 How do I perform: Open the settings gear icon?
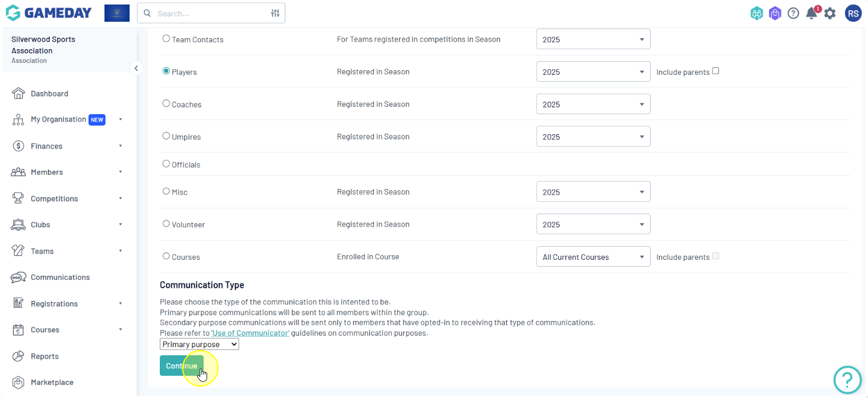[x=830, y=13]
